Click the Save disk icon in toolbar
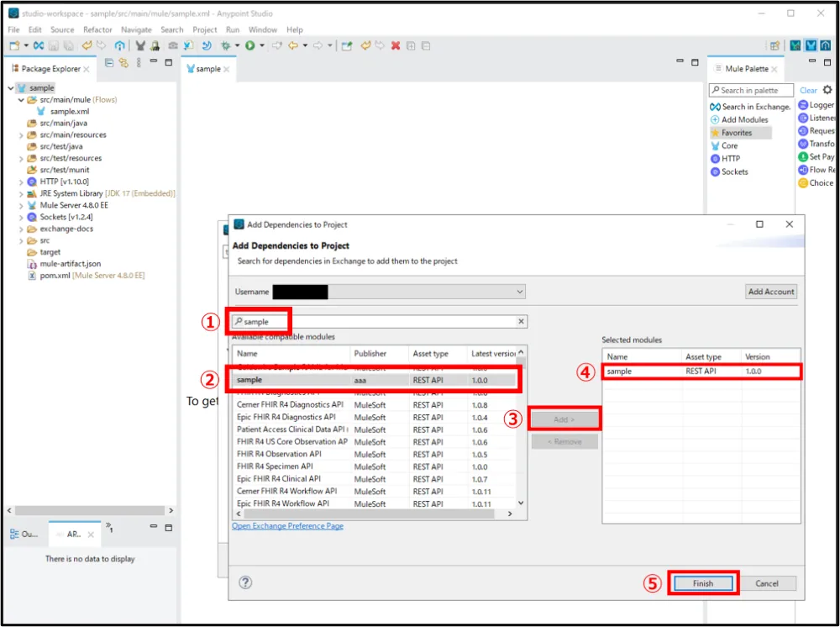This screenshot has height=627, width=840. click(54, 46)
